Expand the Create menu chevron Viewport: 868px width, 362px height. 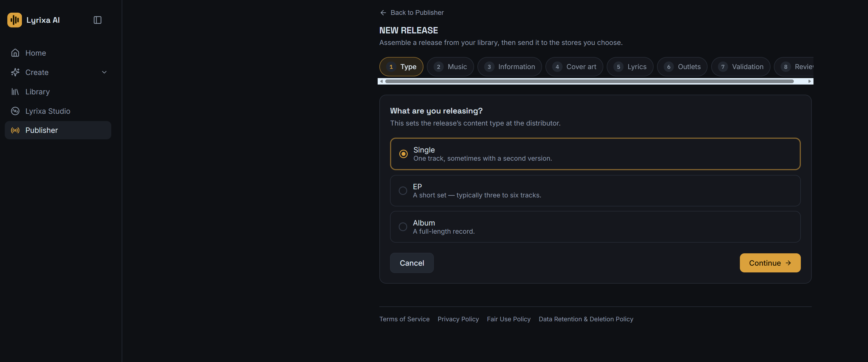pos(104,72)
